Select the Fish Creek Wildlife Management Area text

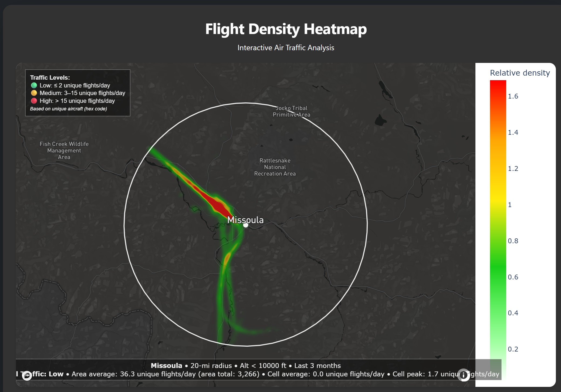(64, 150)
